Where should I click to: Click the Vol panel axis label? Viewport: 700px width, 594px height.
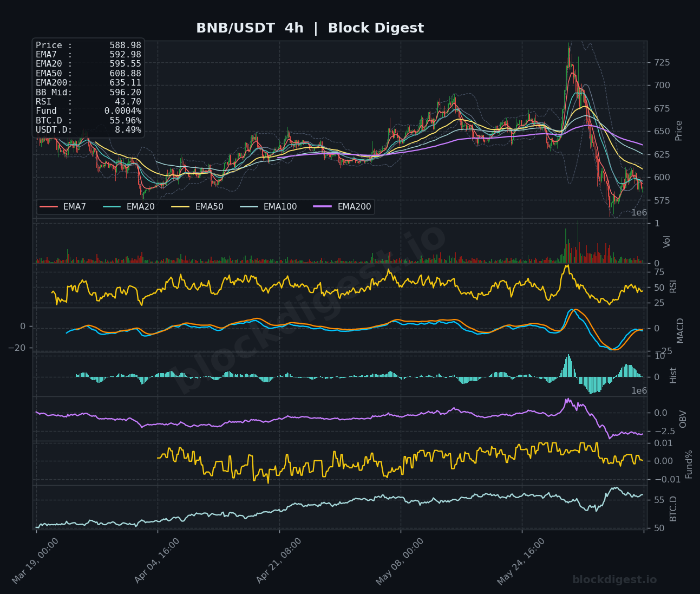pyautogui.click(x=667, y=241)
